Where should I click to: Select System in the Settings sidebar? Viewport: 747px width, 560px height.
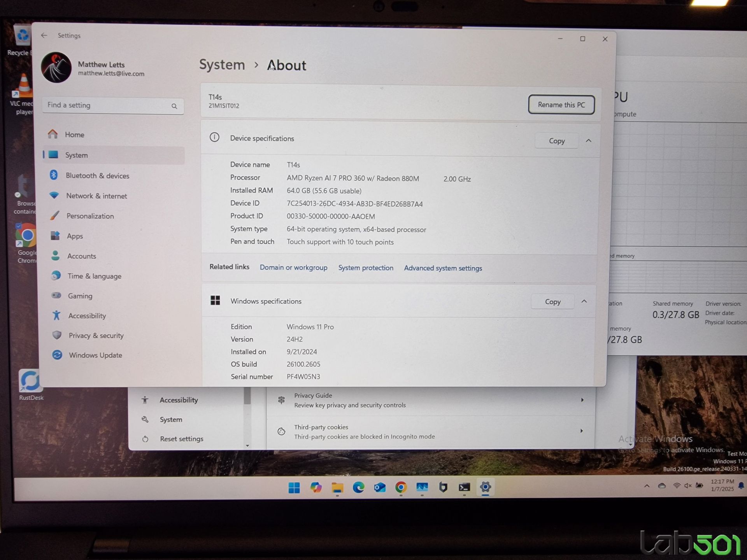point(113,155)
